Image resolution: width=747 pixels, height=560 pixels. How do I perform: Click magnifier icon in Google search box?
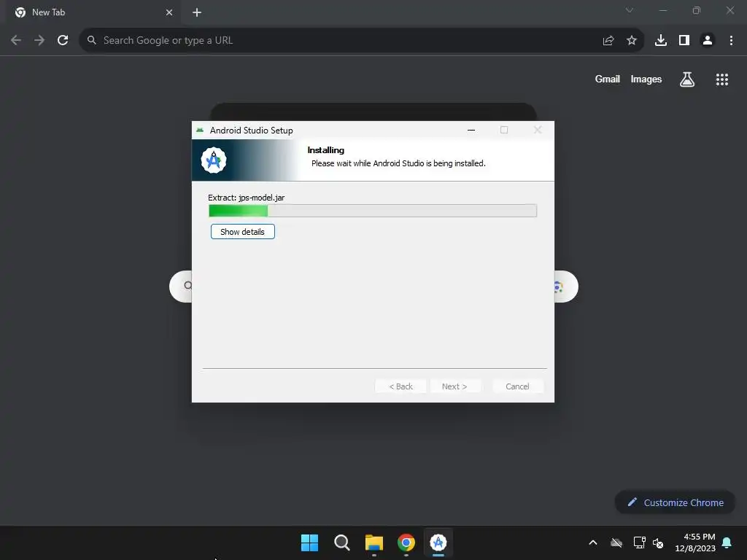pos(187,286)
